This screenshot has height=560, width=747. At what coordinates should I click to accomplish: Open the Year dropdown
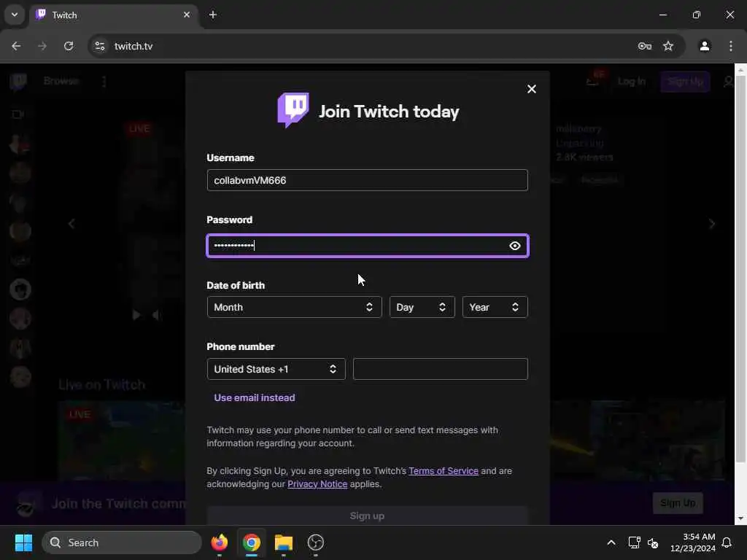click(x=495, y=307)
